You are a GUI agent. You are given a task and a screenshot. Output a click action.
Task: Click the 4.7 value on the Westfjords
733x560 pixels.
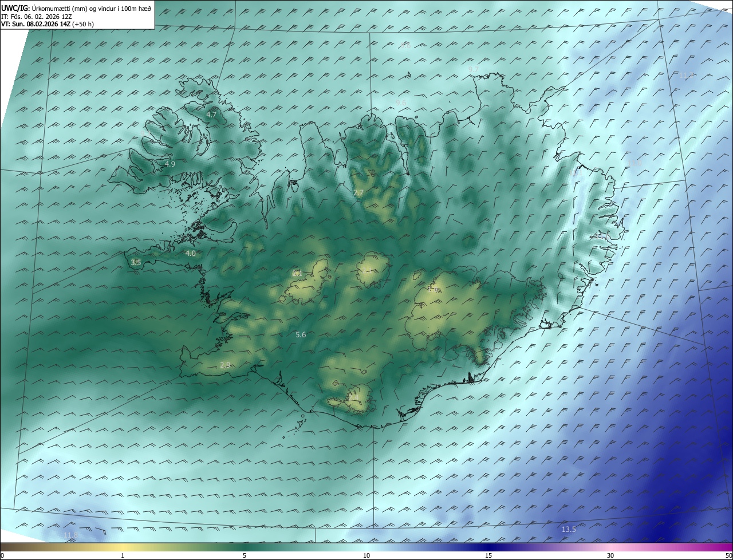click(x=211, y=115)
